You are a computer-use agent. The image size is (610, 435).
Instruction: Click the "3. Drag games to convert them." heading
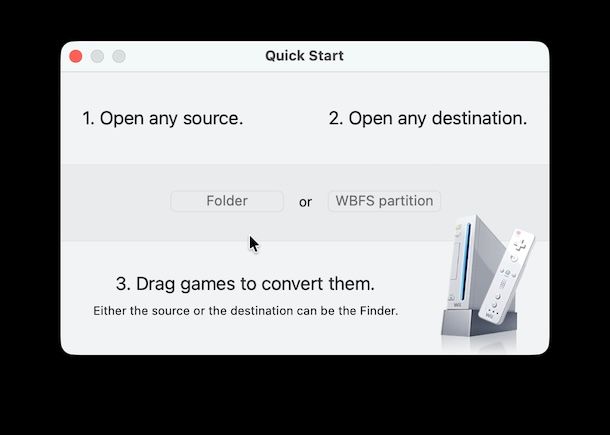[246, 283]
